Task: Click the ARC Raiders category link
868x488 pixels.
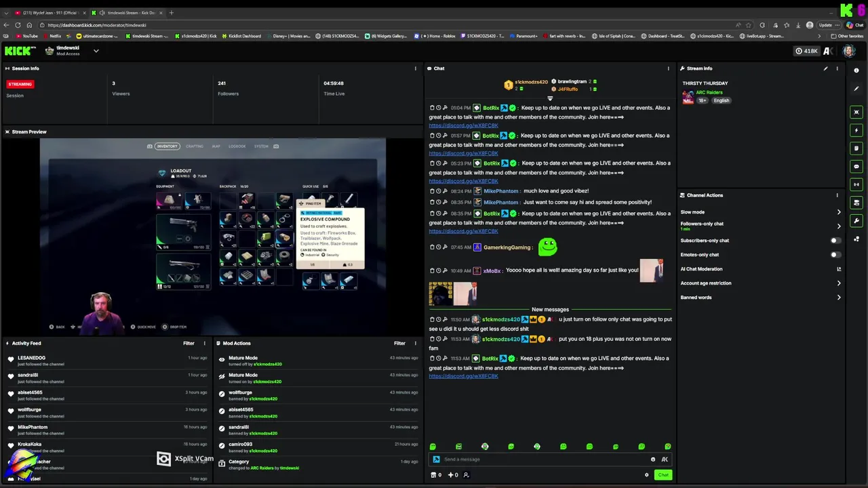Action: pos(709,92)
